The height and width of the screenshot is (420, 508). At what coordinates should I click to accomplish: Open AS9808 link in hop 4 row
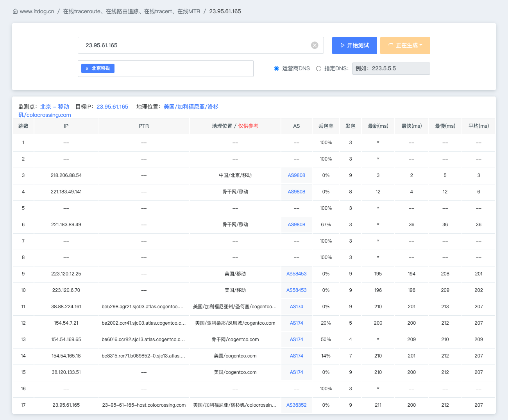click(x=297, y=192)
